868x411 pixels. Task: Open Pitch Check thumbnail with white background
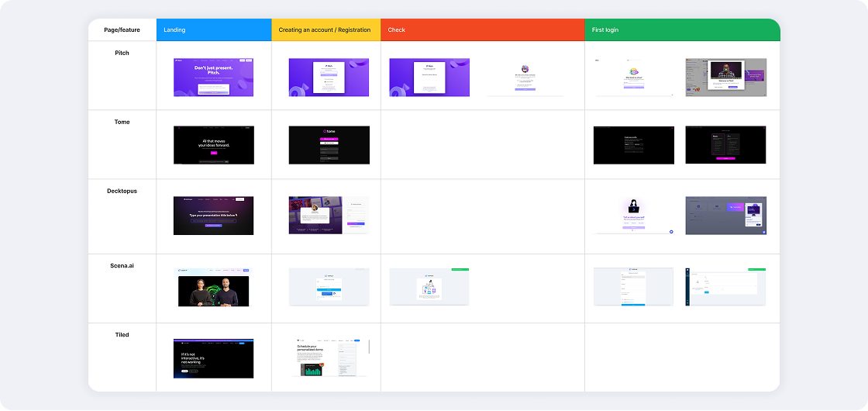525,77
